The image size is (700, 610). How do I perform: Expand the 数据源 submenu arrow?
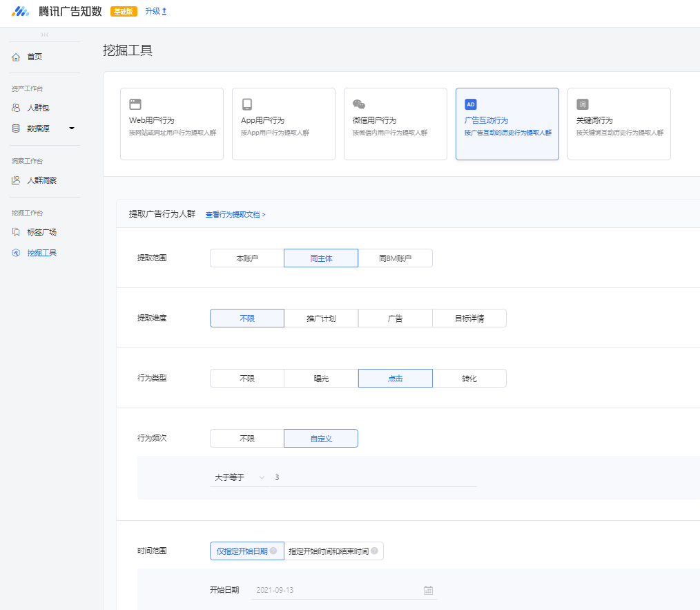(71, 128)
